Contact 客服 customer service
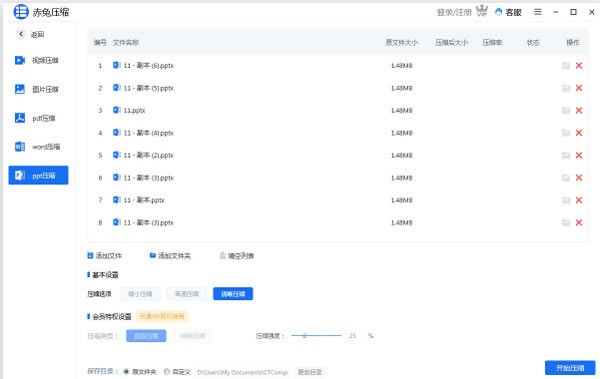 coord(508,12)
